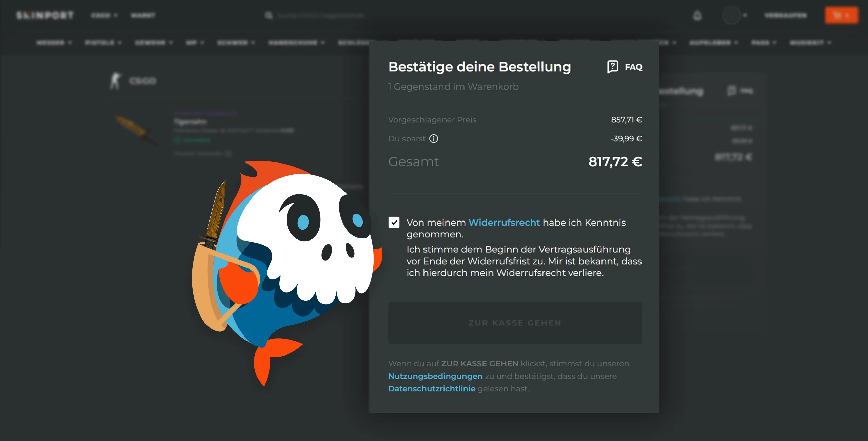Click the knife item thumbnail in cart
The width and height of the screenshot is (868, 441).
pyautogui.click(x=136, y=131)
